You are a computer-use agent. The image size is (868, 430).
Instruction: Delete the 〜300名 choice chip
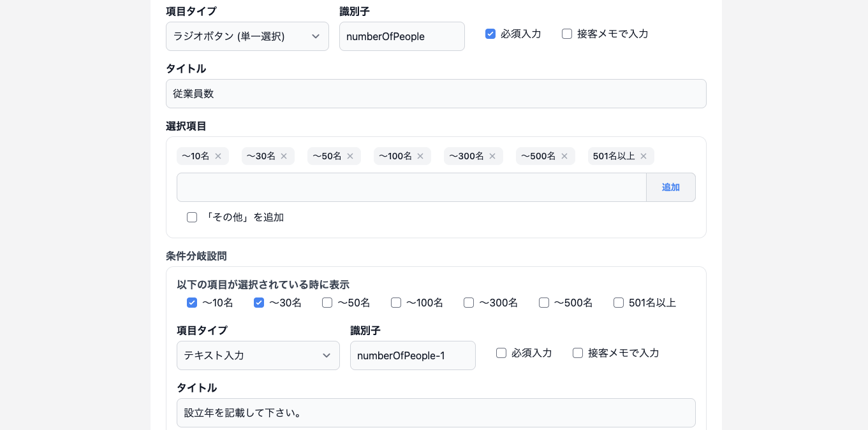[x=492, y=156]
